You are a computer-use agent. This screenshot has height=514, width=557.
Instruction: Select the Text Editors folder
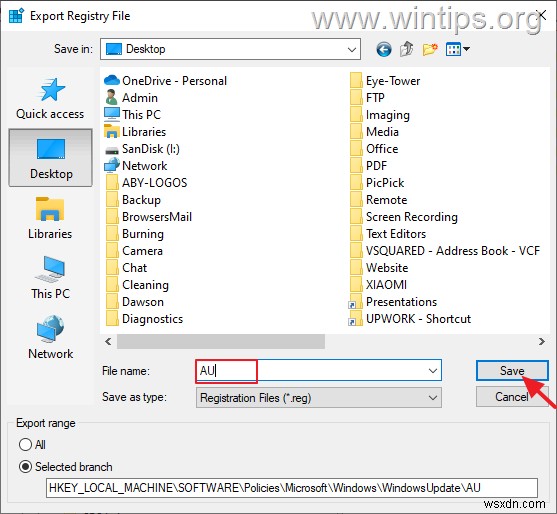point(388,234)
